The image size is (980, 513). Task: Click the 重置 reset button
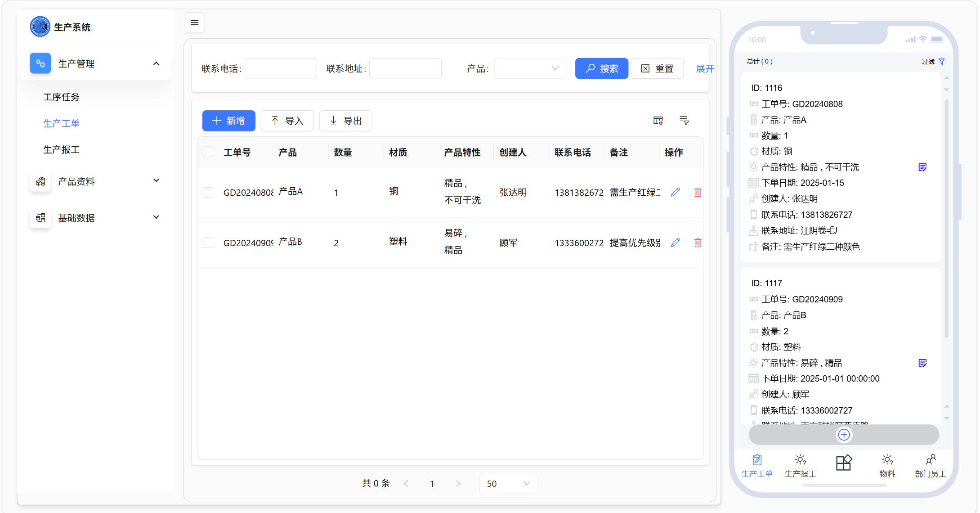[657, 68]
